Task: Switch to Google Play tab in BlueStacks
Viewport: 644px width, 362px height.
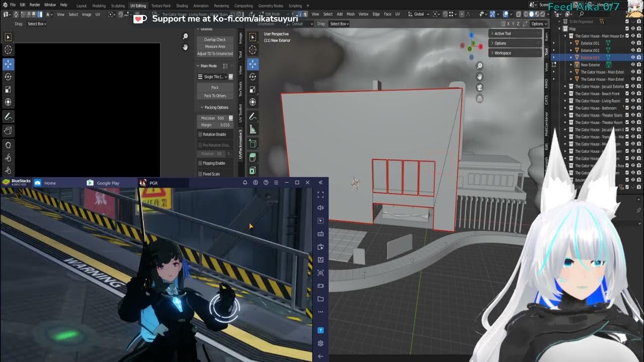Action: [108, 183]
